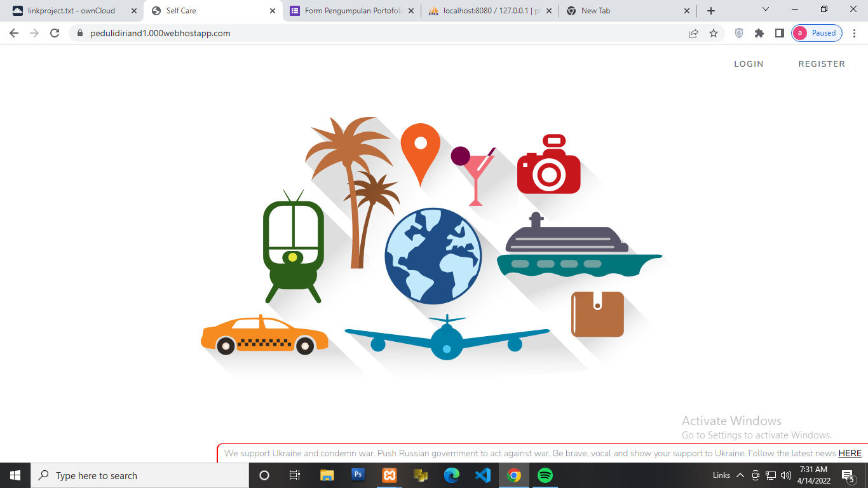Click the LOGIN link
The image size is (868, 488).
point(749,64)
